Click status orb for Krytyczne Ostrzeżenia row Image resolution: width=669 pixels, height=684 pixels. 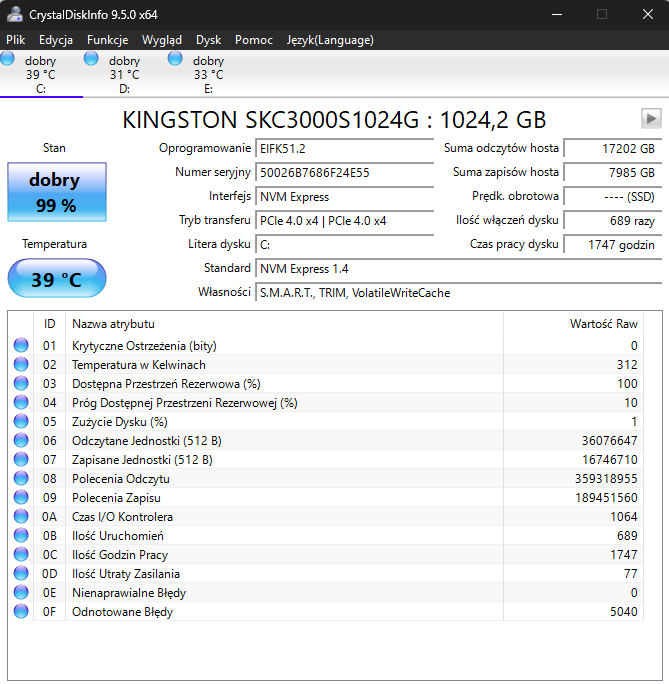tap(21, 346)
